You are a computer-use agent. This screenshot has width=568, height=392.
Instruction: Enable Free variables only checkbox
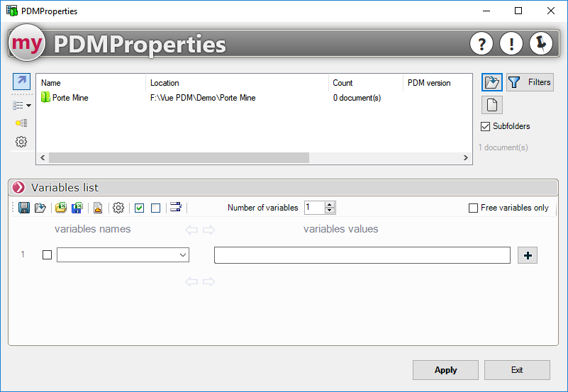(474, 208)
